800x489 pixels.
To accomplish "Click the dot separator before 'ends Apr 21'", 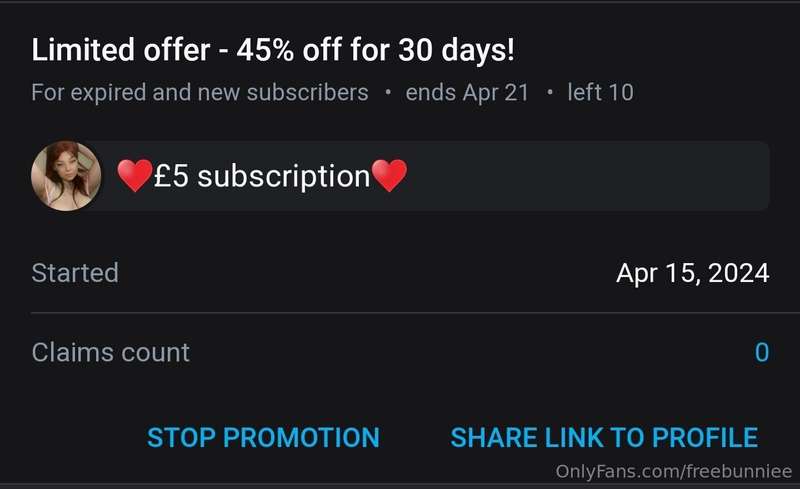I will pyautogui.click(x=388, y=92).
